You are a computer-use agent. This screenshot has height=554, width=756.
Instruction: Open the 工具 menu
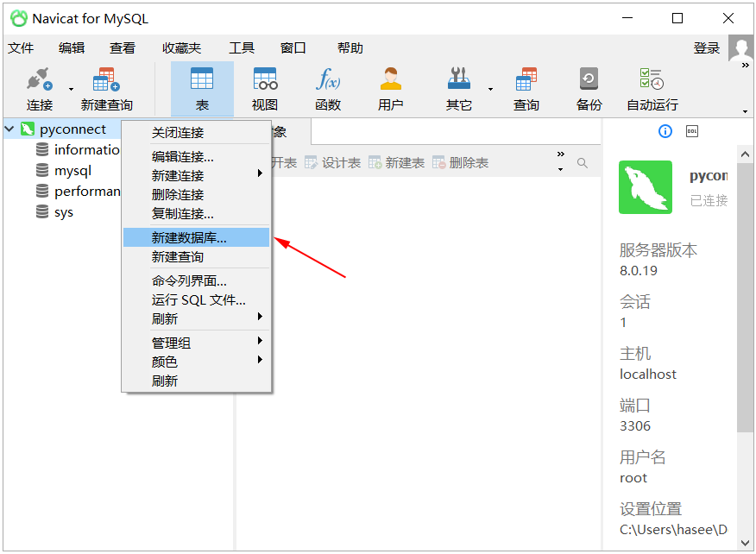tap(242, 47)
